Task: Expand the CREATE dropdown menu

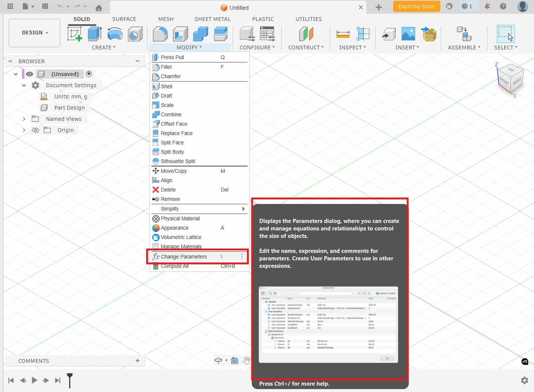Action: tap(104, 48)
